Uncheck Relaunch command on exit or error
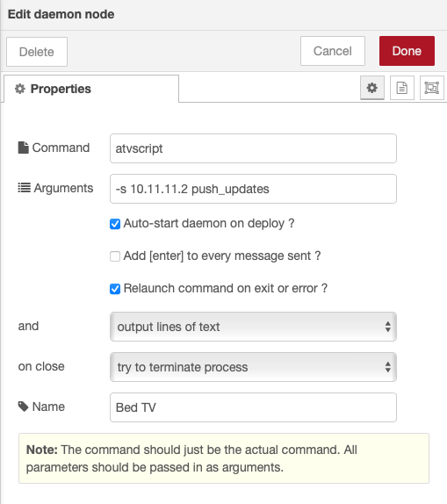The image size is (447, 504). tap(115, 289)
